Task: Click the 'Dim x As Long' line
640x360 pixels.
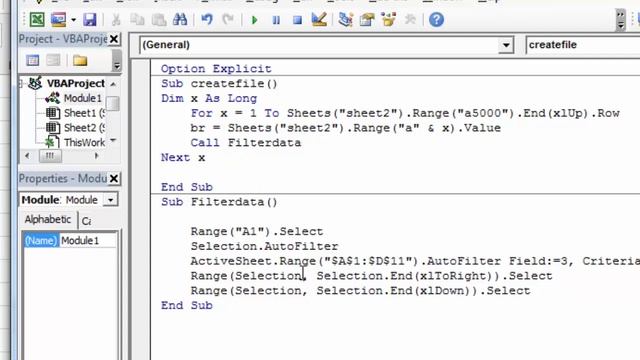Action: pos(209,98)
